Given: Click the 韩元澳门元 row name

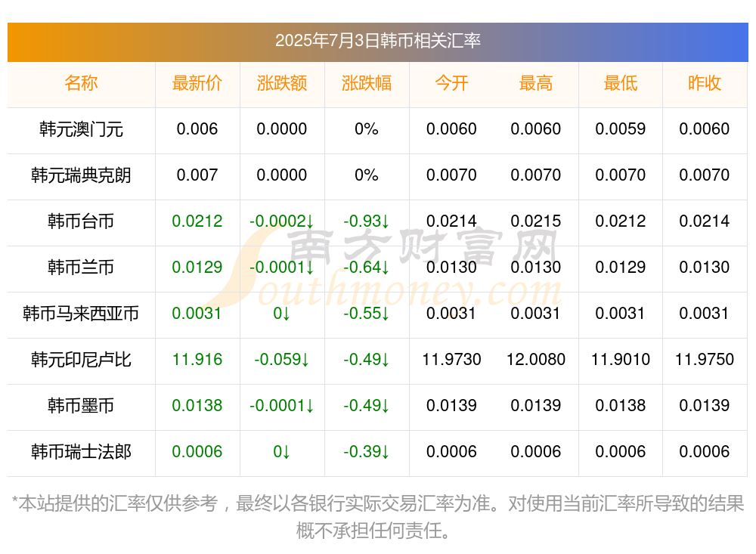Looking at the screenshot, I should (x=81, y=129).
